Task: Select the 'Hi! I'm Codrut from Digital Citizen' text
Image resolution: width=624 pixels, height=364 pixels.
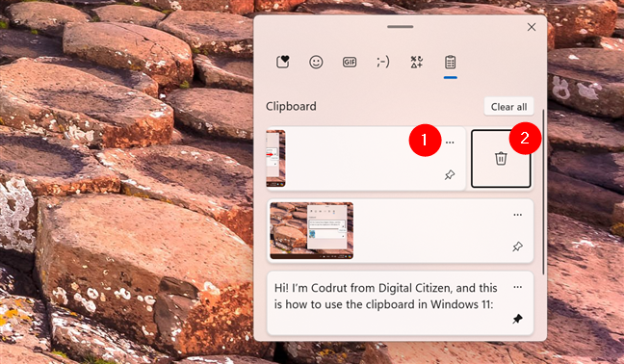Action: tap(385, 296)
